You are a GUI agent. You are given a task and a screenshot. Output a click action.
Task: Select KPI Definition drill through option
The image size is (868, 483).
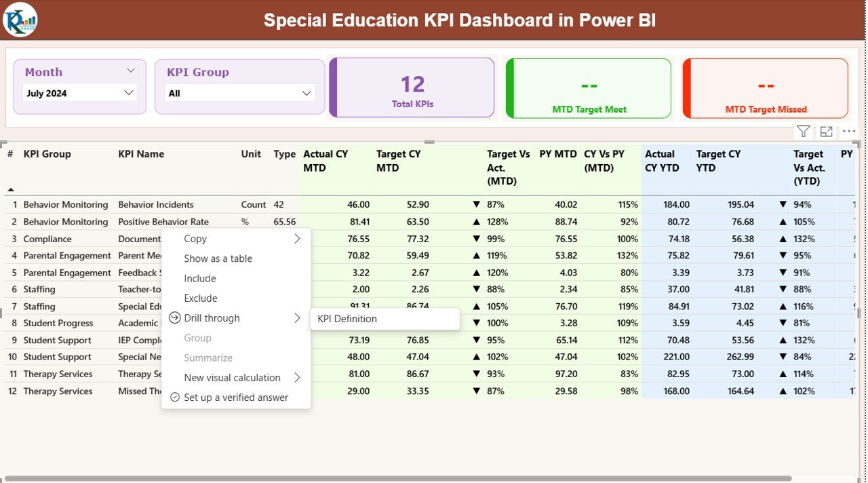pyautogui.click(x=347, y=319)
